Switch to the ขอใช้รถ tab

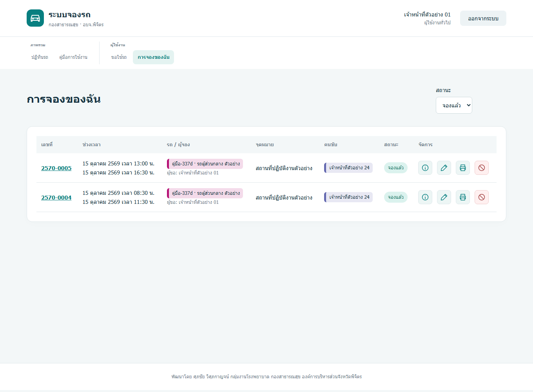119,57
